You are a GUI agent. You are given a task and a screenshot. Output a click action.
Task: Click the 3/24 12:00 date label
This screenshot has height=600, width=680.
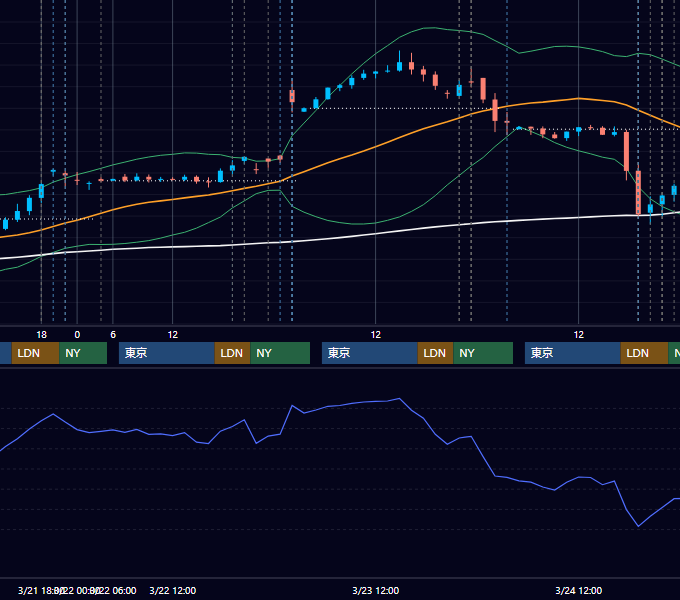point(579,590)
